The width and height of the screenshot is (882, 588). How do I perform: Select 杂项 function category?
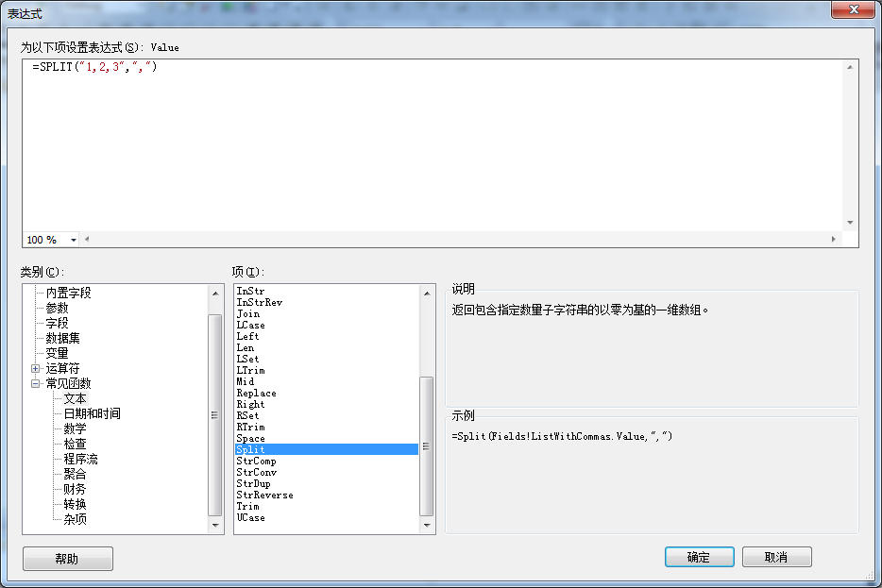75,519
